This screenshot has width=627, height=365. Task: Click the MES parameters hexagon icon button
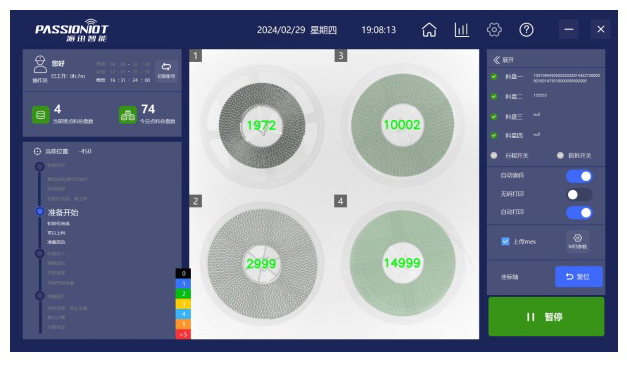click(x=577, y=241)
